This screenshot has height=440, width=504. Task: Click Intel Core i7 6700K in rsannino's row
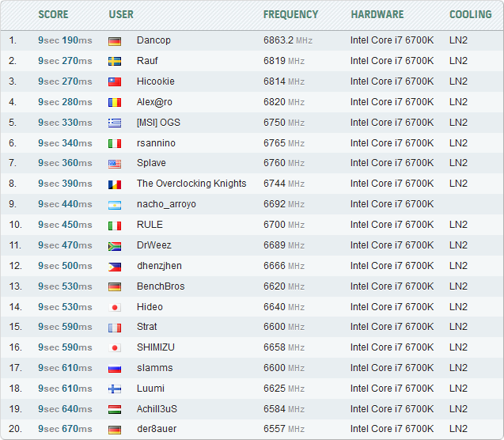[392, 143]
